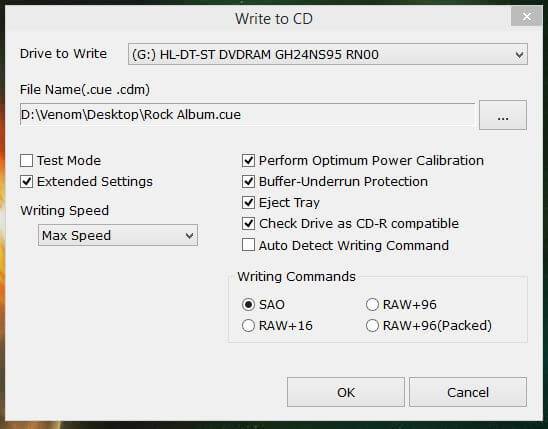This screenshot has height=429, width=548.
Task: Uncheck Extended Settings
Action: [27, 182]
